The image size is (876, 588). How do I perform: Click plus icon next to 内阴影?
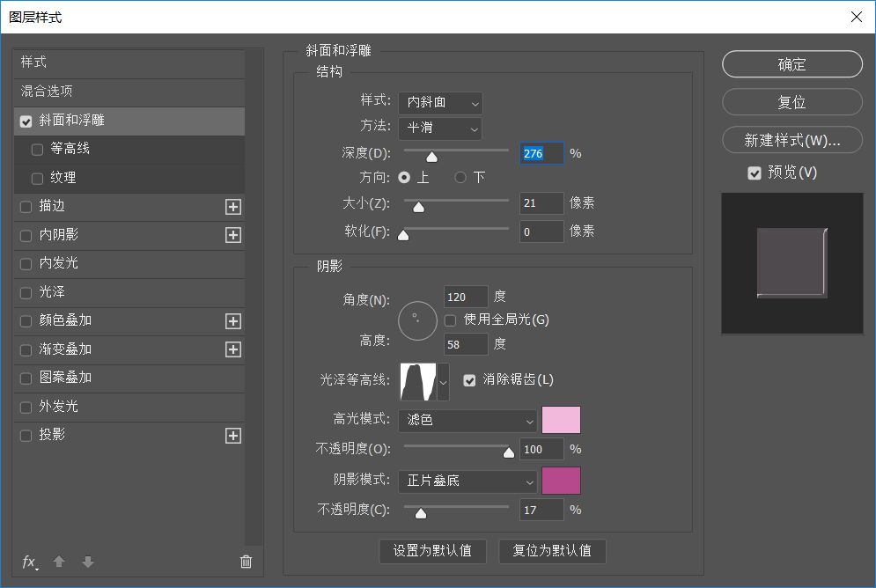pos(232,235)
